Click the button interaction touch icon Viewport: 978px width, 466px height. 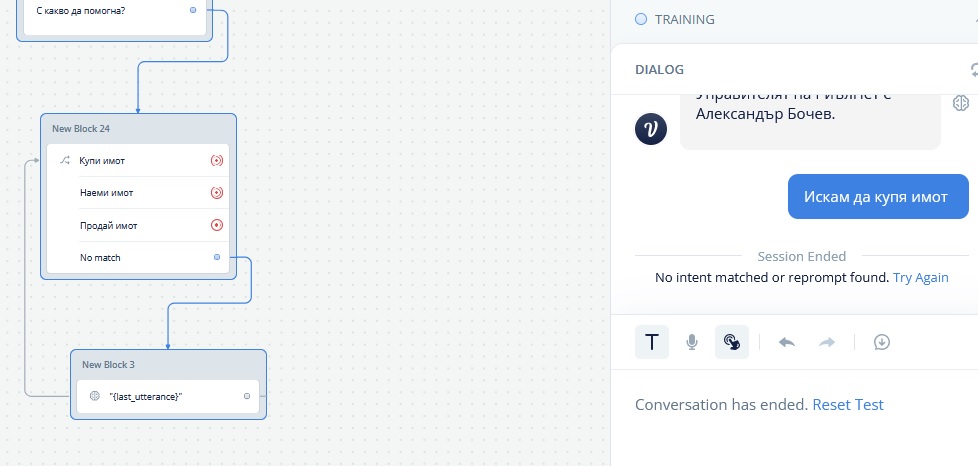tap(732, 342)
